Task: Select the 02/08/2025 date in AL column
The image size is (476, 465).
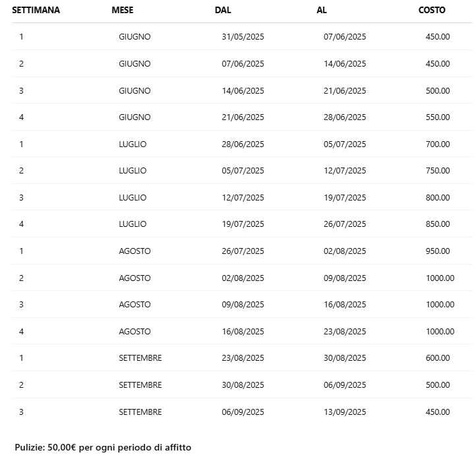Action: point(345,251)
